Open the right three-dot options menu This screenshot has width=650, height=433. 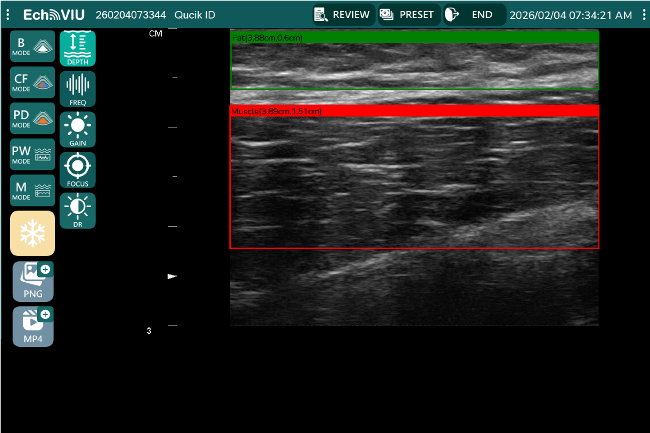(643, 15)
